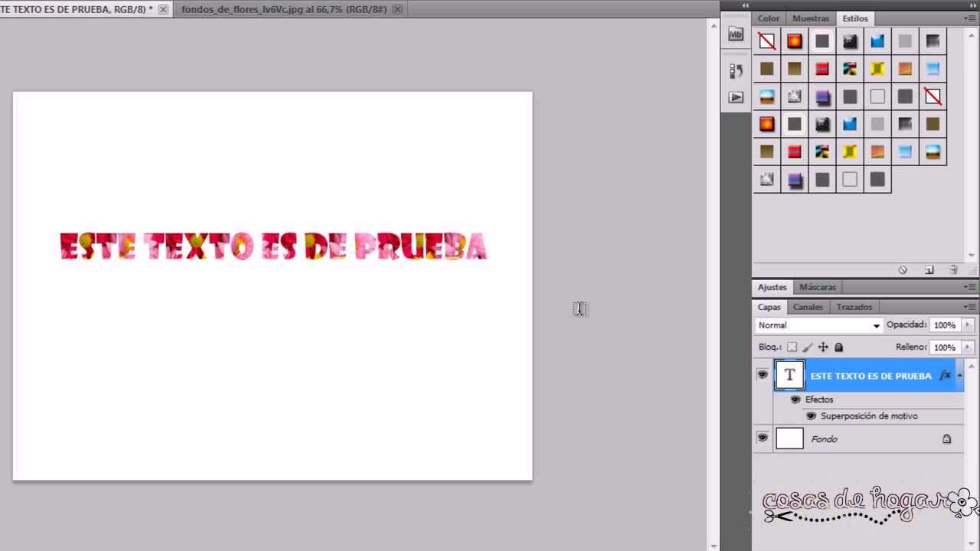Hide the Superposición de motivo effect
The image size is (980, 551).
click(x=811, y=416)
